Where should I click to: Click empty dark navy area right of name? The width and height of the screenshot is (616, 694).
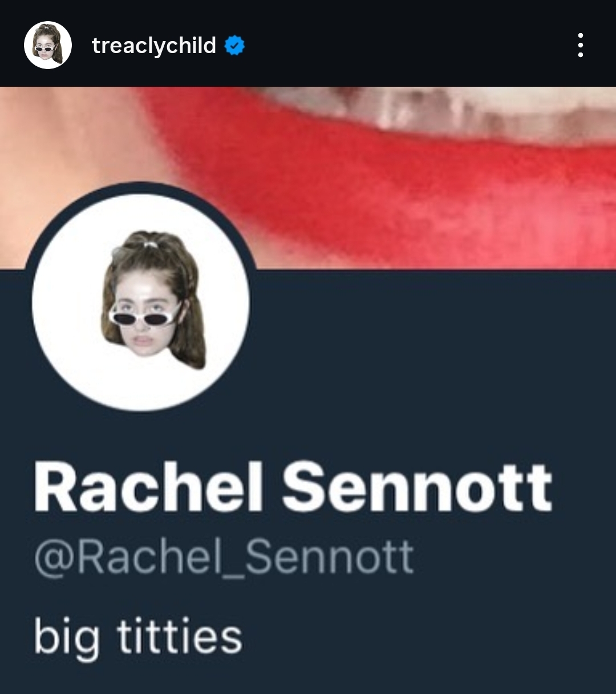[585, 487]
